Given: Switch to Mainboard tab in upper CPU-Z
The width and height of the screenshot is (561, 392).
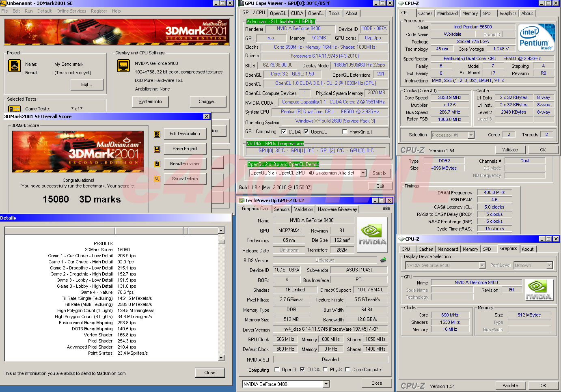Looking at the screenshot, I should tap(447, 13).
